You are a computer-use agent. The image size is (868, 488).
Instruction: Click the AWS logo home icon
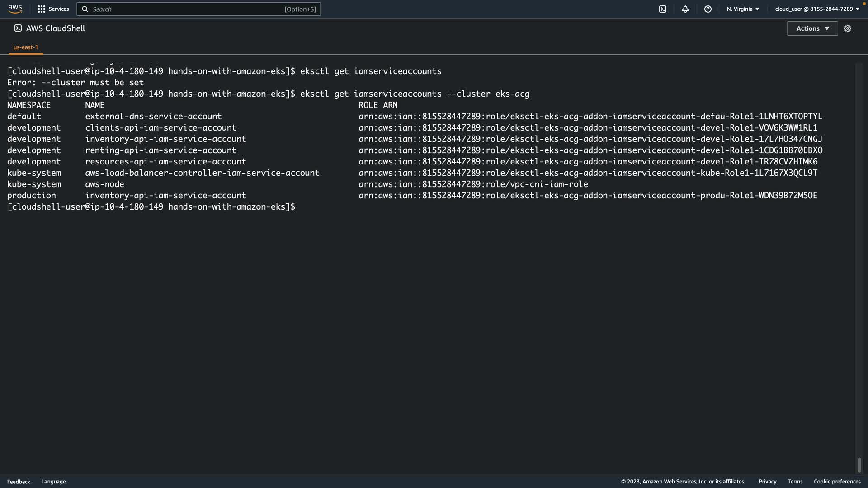15,9
